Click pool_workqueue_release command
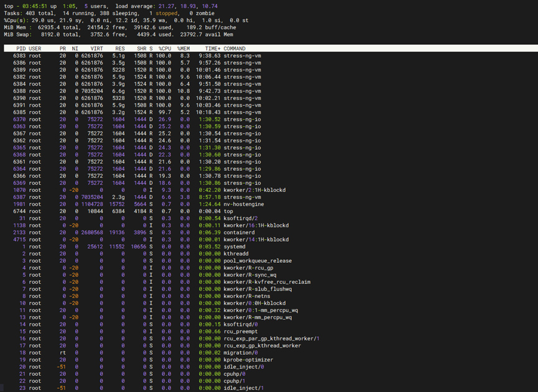538x392 pixels. point(257,261)
